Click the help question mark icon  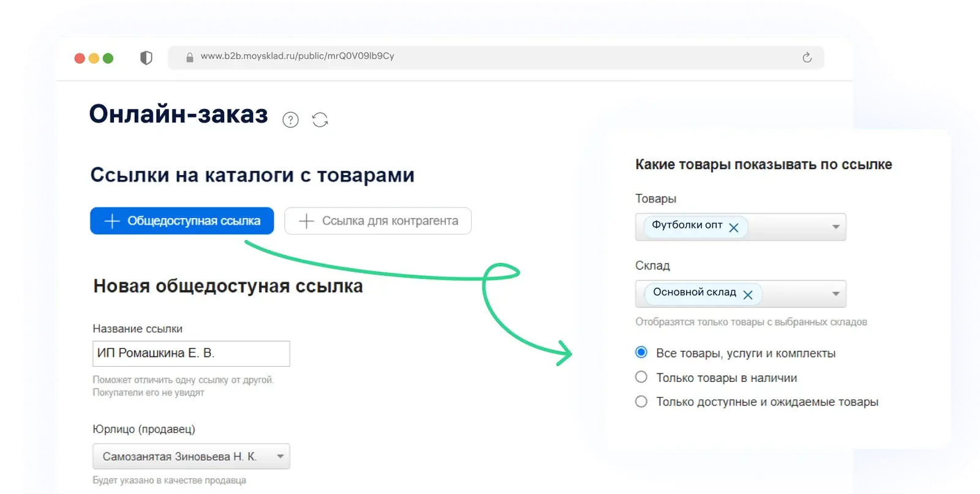[x=290, y=120]
